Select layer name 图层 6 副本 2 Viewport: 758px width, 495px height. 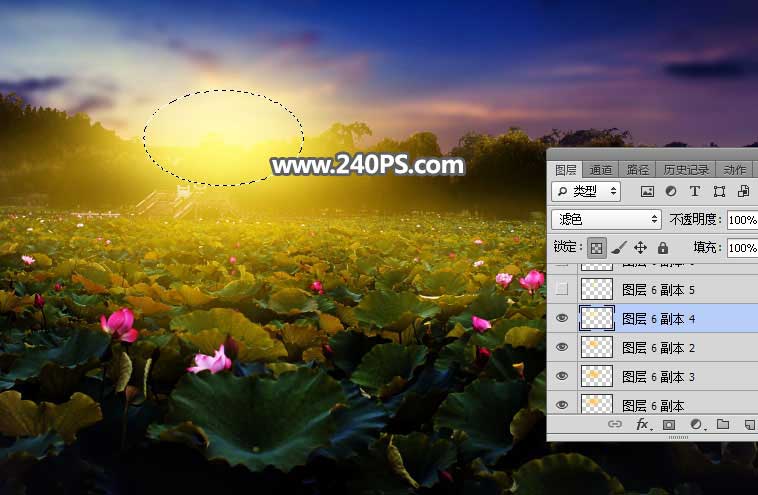tap(658, 348)
